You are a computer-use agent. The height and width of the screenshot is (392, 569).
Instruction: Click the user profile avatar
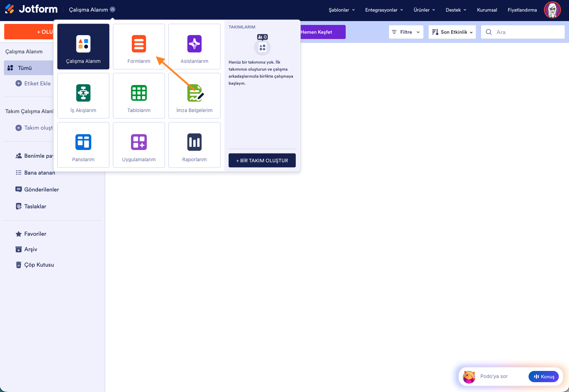pyautogui.click(x=552, y=10)
